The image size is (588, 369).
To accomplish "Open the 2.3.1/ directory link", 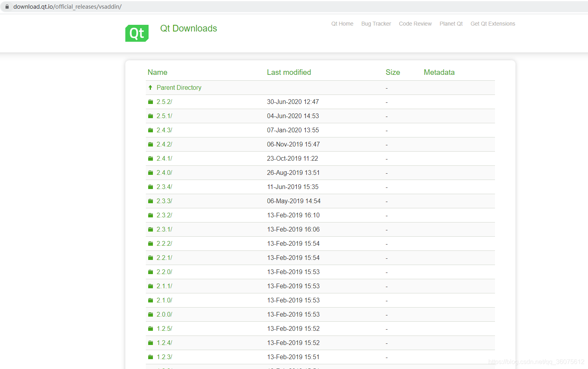I will pos(164,229).
